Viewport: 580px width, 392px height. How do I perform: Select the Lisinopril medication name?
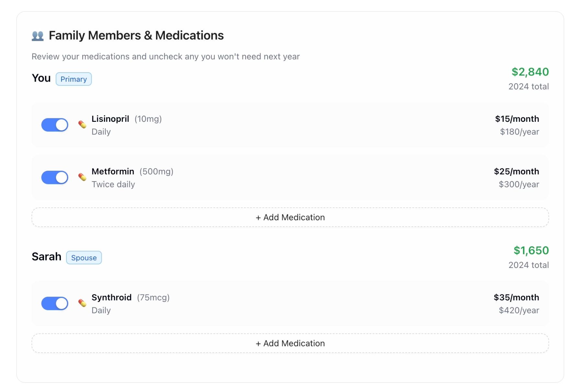[x=110, y=119]
